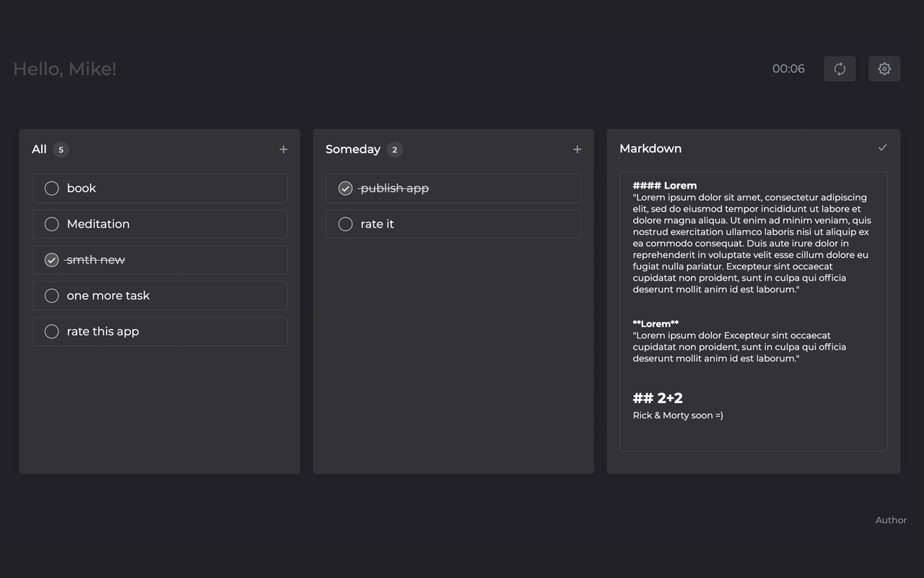Screen dimensions: 924x578
Task: Mark the "book" task as done
Action: pyautogui.click(x=51, y=189)
